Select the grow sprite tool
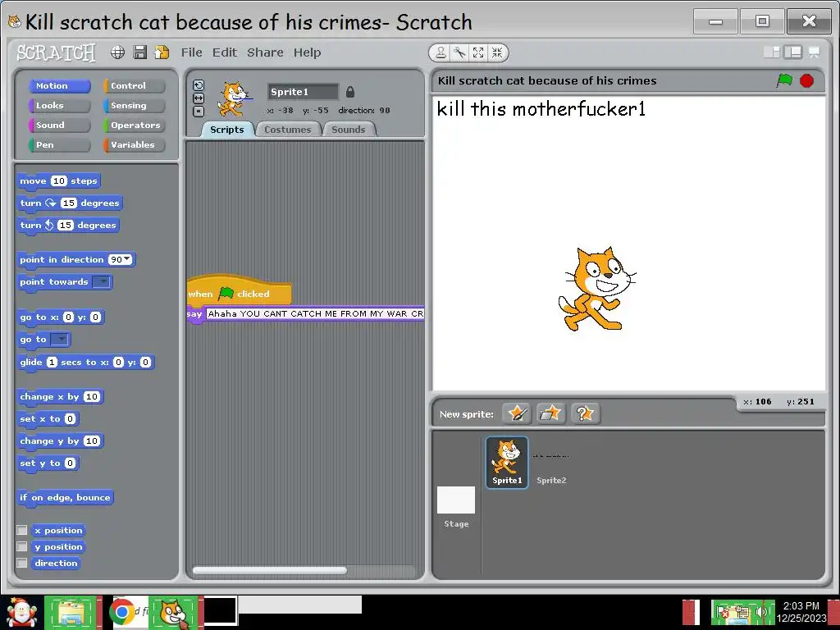The image size is (840, 630). (x=478, y=52)
